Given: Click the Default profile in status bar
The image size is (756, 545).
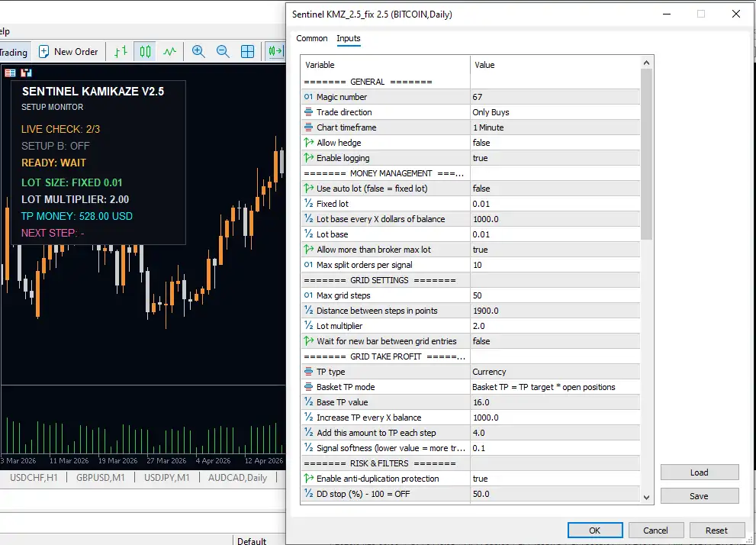Looking at the screenshot, I should [x=252, y=540].
